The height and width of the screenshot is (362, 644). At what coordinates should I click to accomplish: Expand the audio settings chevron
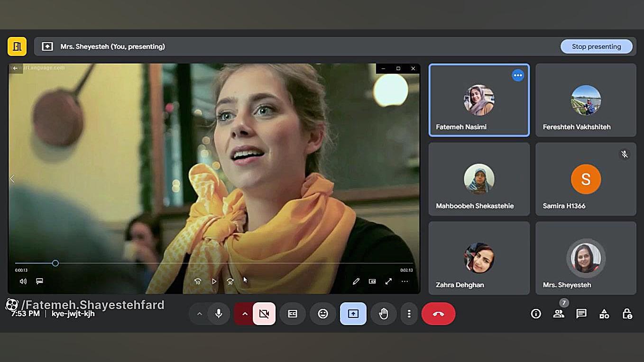(199, 314)
